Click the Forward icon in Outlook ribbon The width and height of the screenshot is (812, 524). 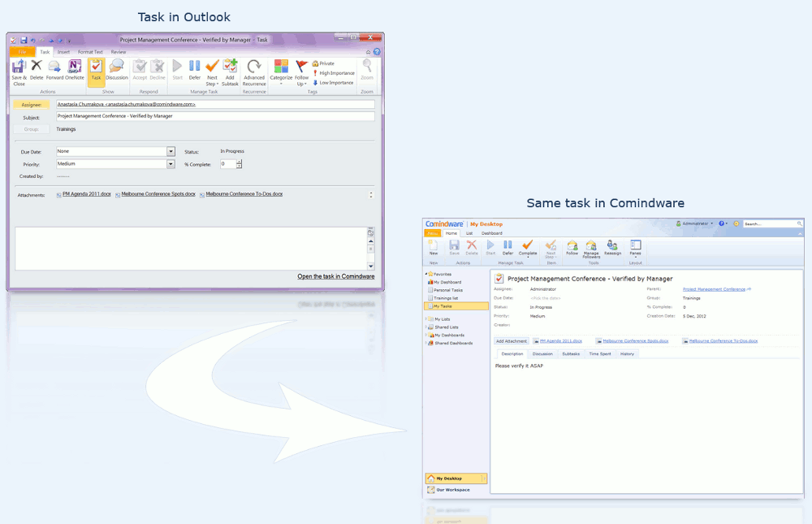click(x=54, y=70)
